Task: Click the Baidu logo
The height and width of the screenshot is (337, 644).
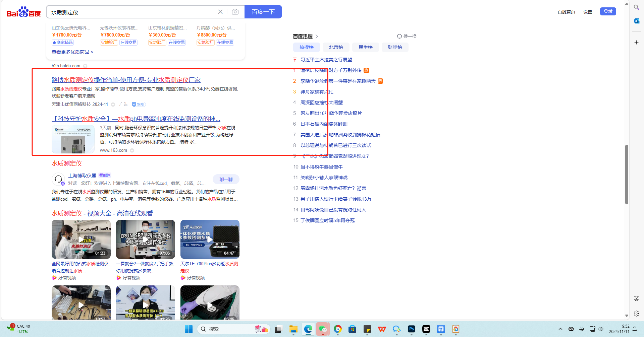Action: (23, 12)
